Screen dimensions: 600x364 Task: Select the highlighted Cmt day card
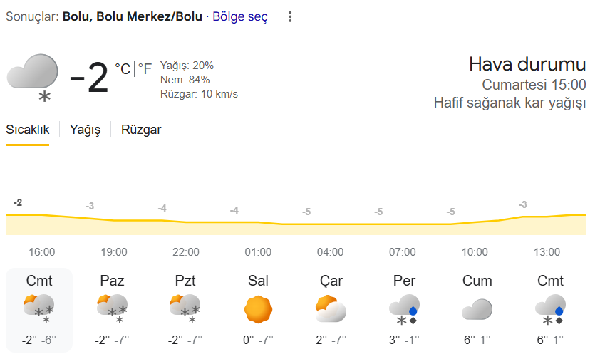tap(39, 310)
